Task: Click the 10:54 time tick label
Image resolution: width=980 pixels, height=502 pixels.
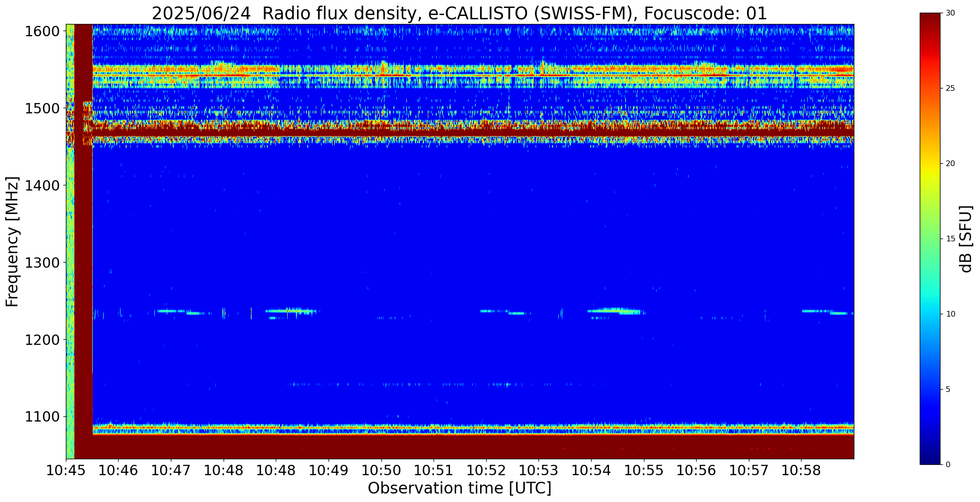Action: [x=591, y=470]
